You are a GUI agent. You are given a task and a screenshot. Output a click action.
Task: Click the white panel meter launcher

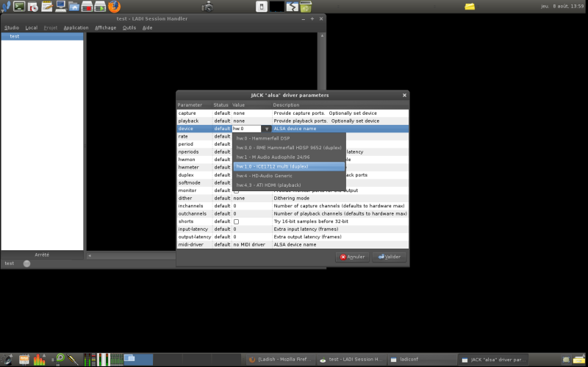click(104, 360)
